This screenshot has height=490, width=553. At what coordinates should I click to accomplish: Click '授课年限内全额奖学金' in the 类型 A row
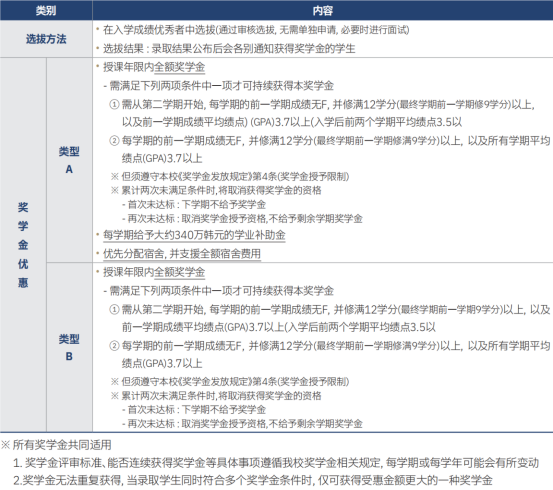(154, 67)
